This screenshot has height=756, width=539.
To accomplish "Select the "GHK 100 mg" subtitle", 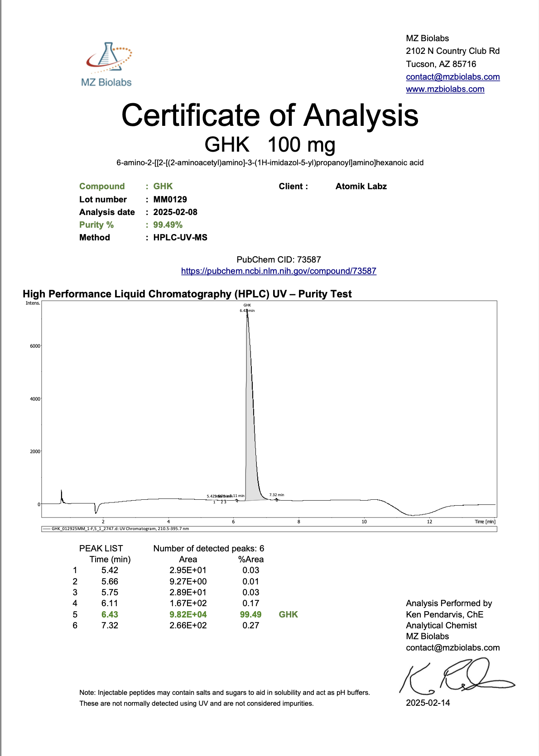I will click(x=270, y=145).
